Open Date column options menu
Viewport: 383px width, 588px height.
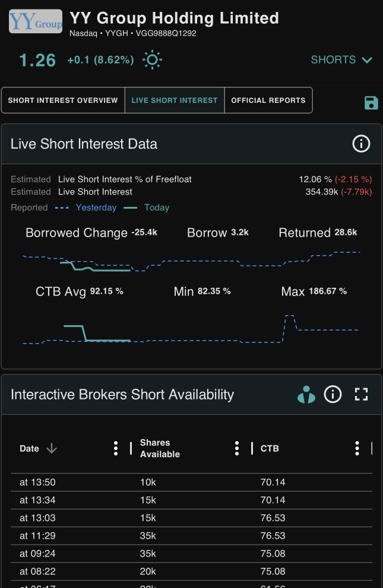pyautogui.click(x=116, y=448)
